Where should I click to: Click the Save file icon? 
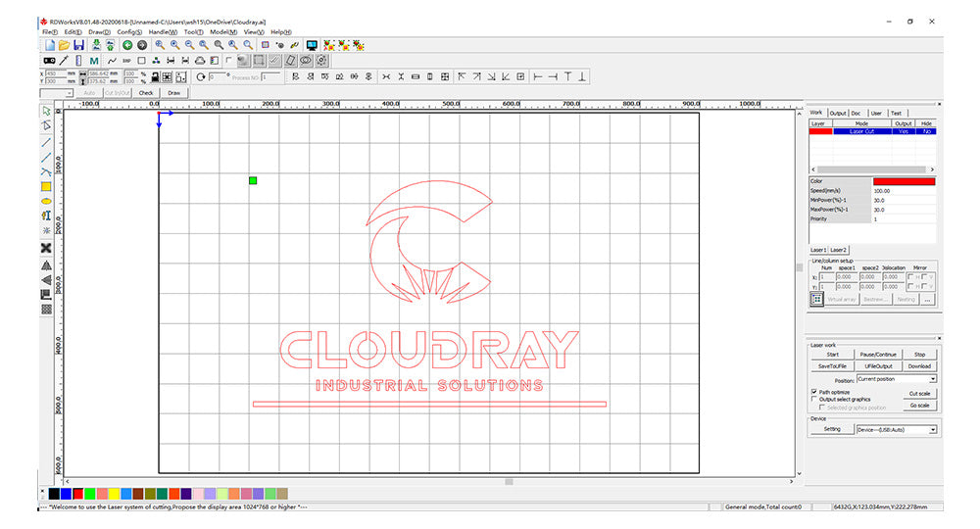(78, 45)
